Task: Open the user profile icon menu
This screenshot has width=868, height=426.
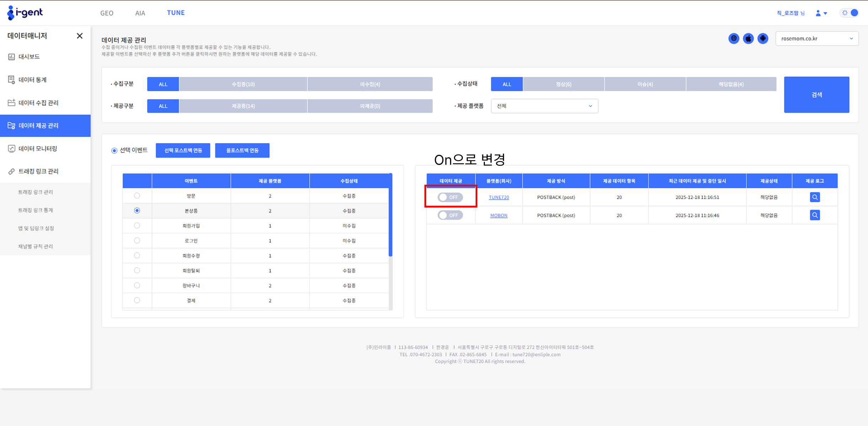Action: point(818,13)
